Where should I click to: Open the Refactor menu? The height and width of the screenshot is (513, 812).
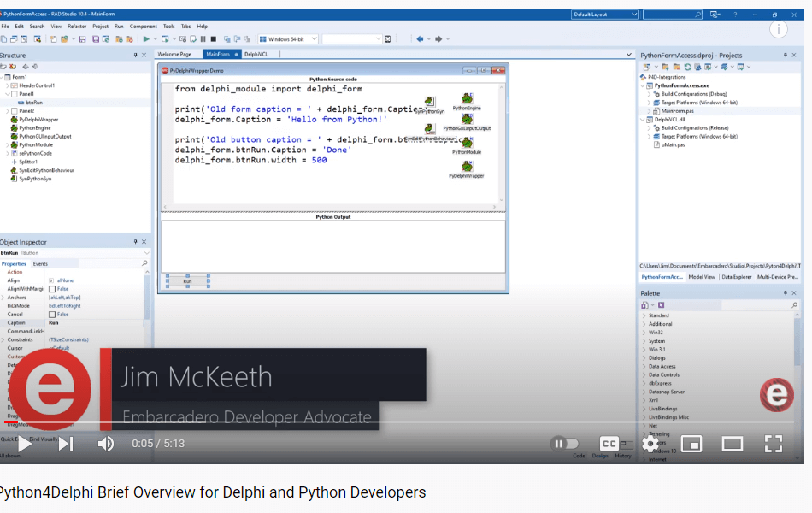tap(77, 26)
